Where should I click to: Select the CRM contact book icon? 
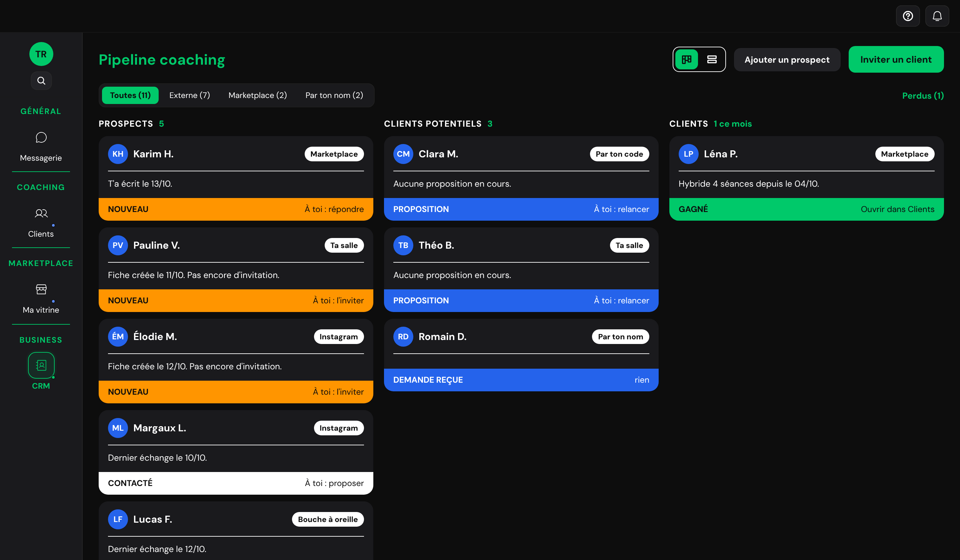tap(41, 365)
